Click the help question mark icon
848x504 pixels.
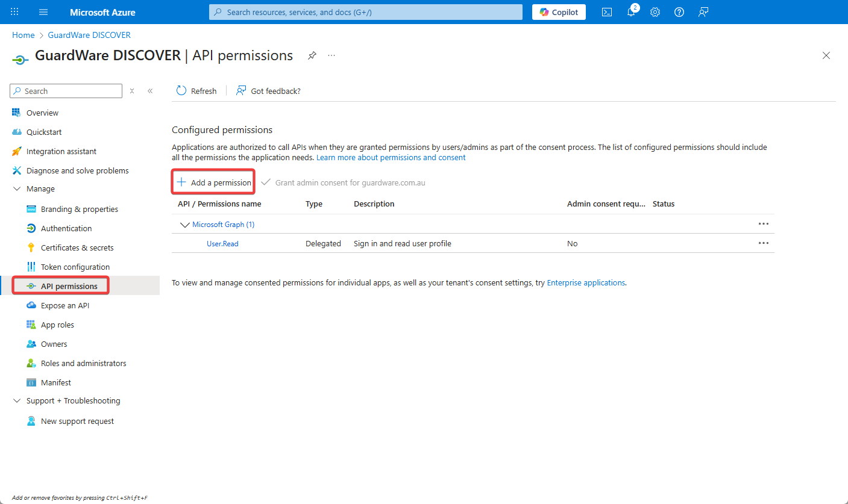(x=679, y=12)
